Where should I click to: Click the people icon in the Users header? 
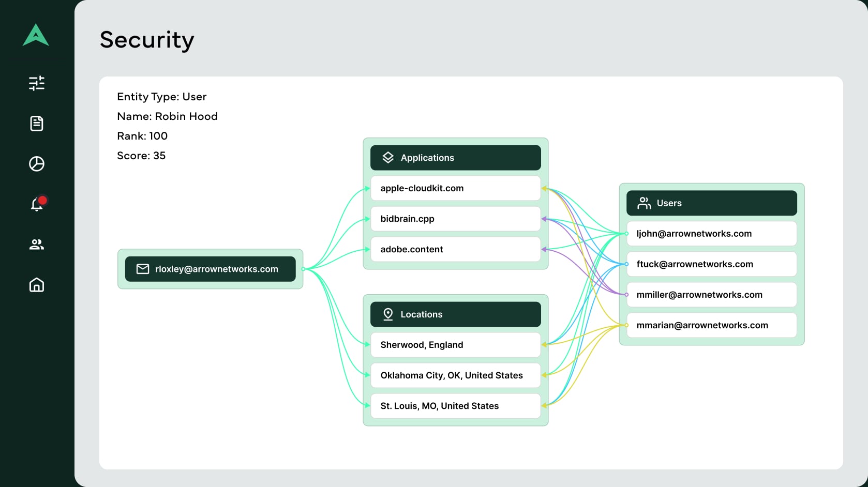(644, 203)
